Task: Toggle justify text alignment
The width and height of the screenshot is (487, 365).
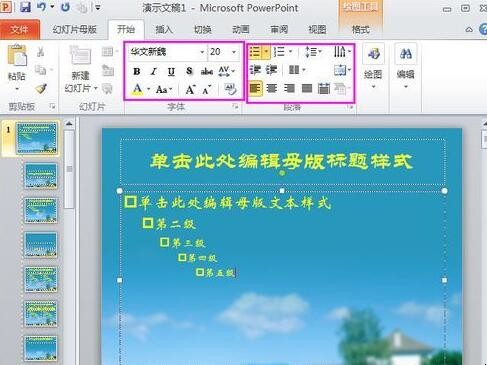Action: tap(307, 88)
